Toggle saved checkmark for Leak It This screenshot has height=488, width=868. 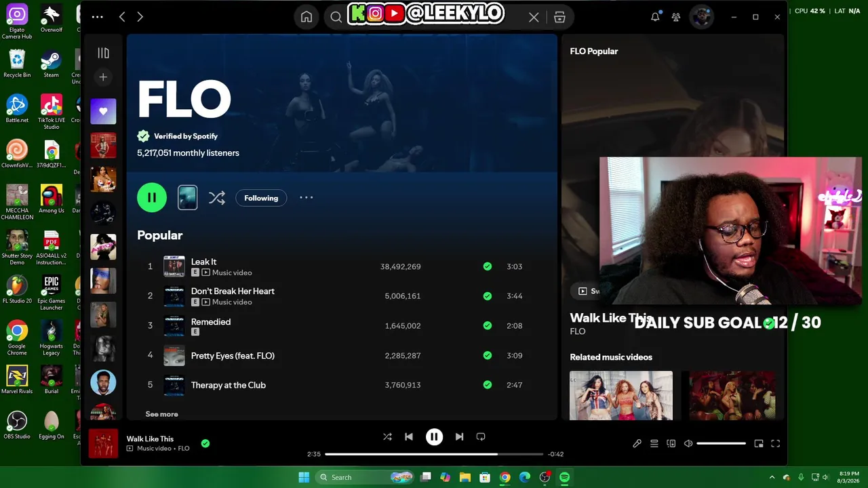[487, 267]
